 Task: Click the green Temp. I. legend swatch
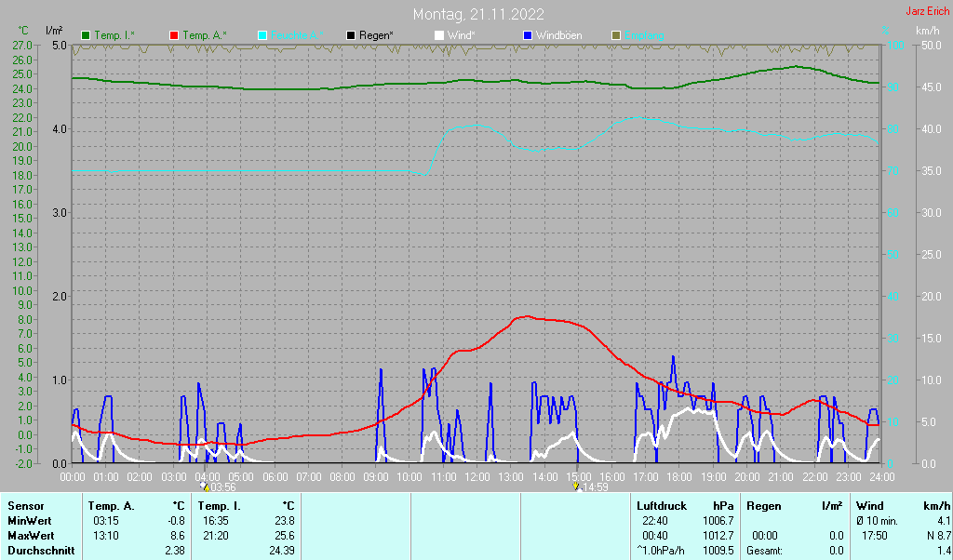(87, 35)
